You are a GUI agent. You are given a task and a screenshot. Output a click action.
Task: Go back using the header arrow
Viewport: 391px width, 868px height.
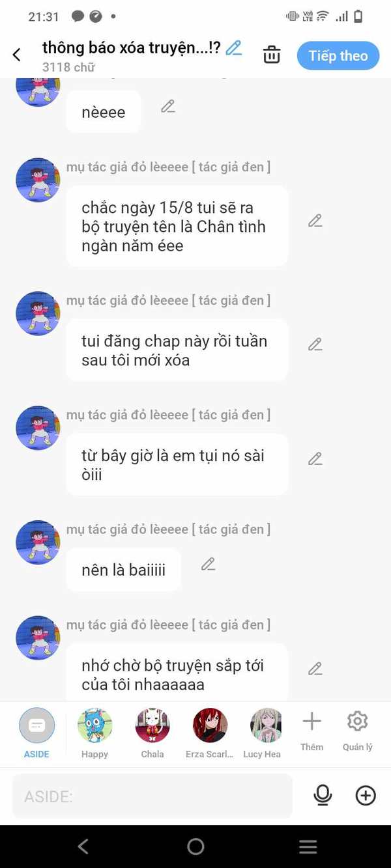click(x=17, y=55)
